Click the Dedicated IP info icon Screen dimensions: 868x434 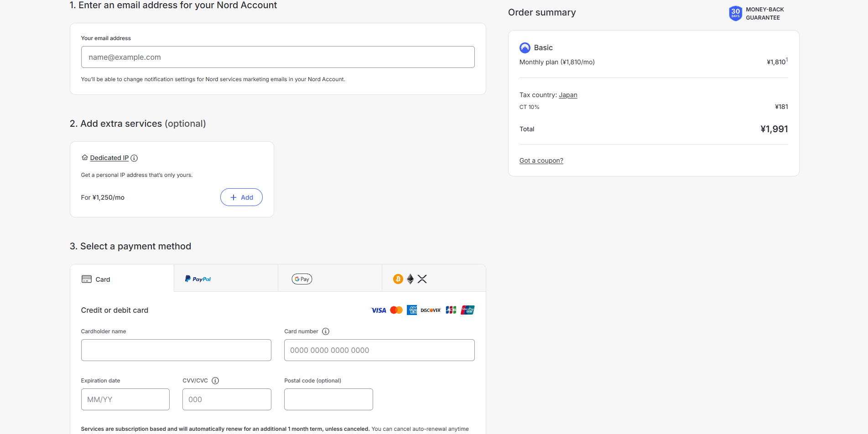coord(134,158)
